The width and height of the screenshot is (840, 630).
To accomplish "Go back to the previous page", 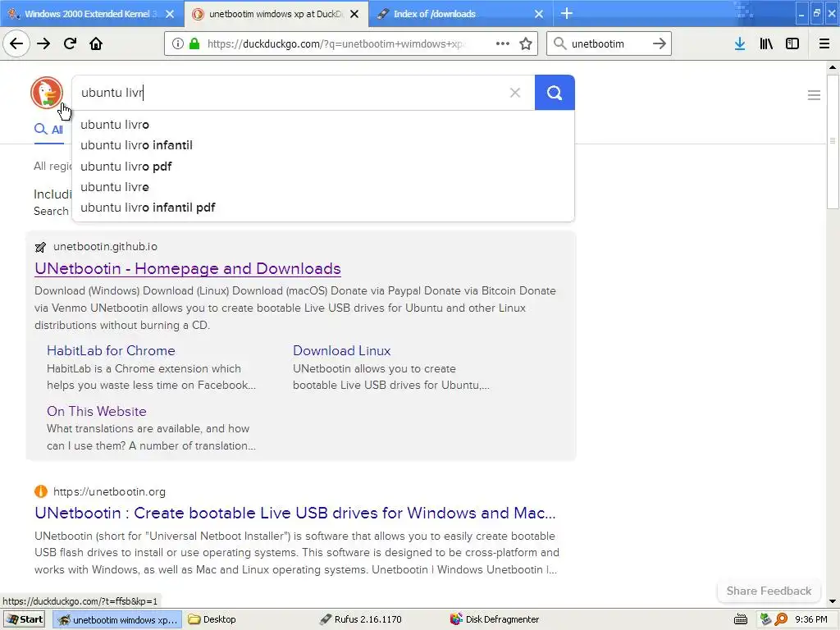I will tap(16, 43).
